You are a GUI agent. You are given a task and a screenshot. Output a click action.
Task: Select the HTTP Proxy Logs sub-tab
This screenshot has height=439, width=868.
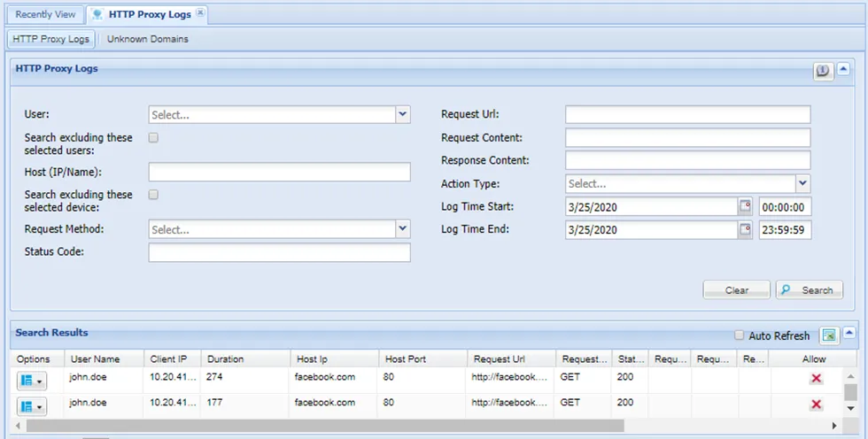(x=51, y=39)
